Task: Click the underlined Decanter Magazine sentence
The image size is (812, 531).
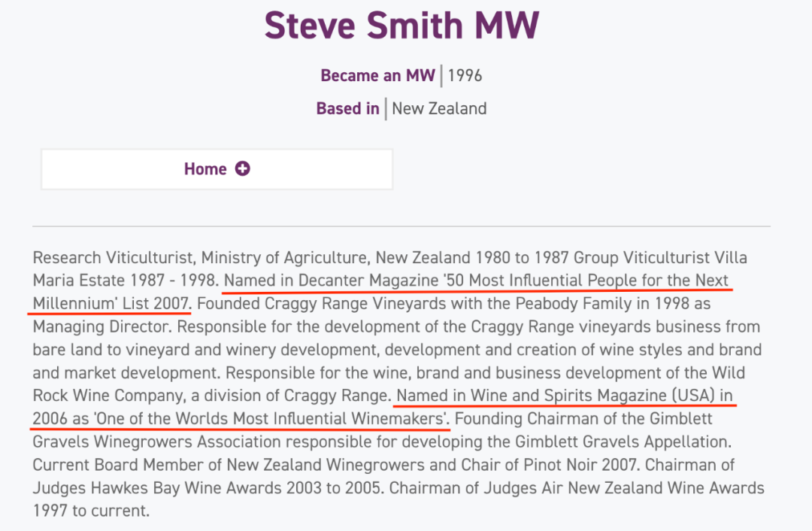Action: coord(476,281)
